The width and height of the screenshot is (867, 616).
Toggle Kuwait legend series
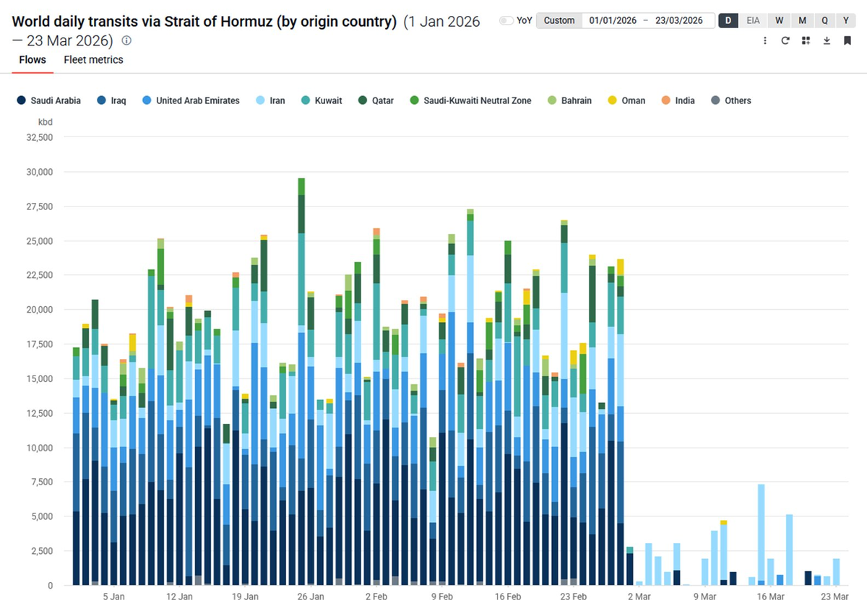(x=322, y=100)
